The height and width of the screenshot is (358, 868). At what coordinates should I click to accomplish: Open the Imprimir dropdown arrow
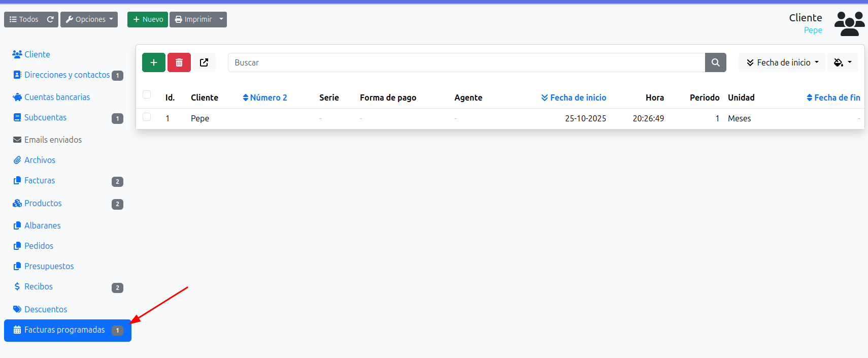point(221,19)
